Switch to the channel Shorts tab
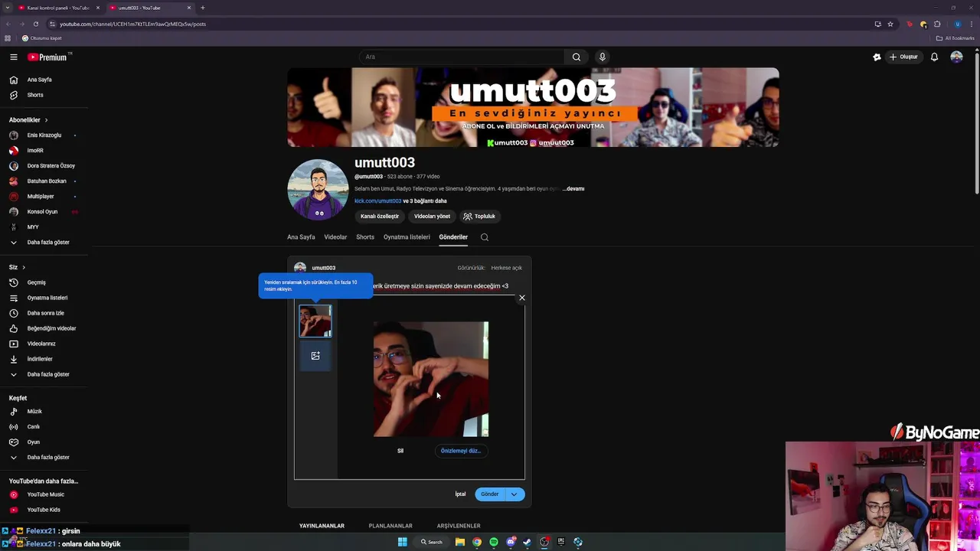The image size is (980, 551). point(365,237)
